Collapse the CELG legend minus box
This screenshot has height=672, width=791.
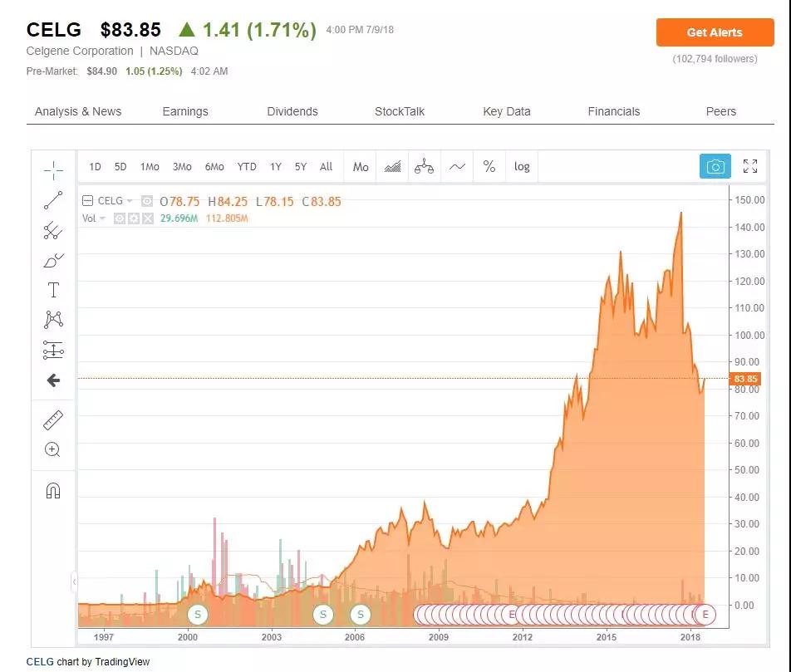pos(87,201)
